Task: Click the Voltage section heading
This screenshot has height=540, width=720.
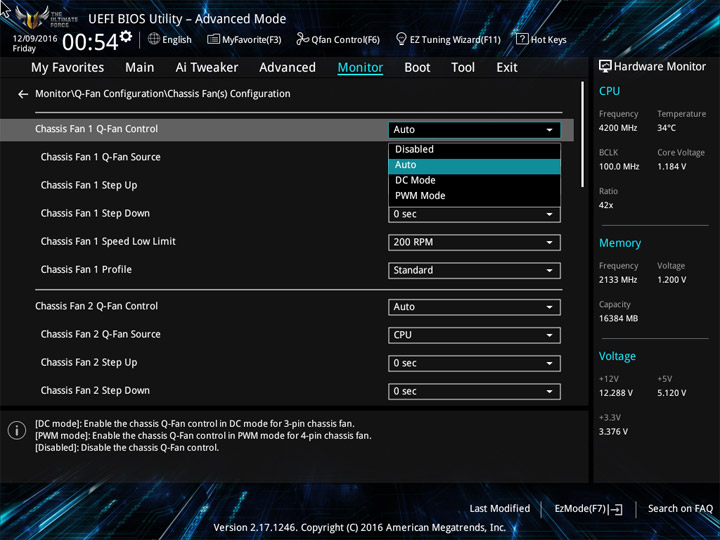Action: [617, 356]
